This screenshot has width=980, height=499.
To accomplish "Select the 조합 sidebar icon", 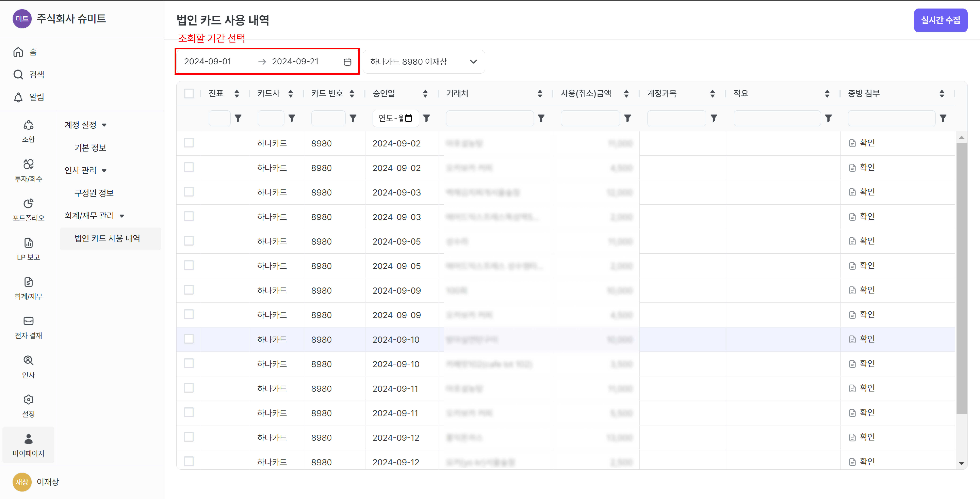I will [29, 125].
